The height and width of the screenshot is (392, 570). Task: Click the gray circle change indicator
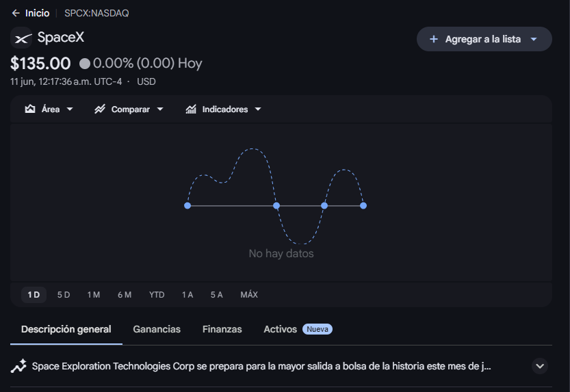point(85,64)
